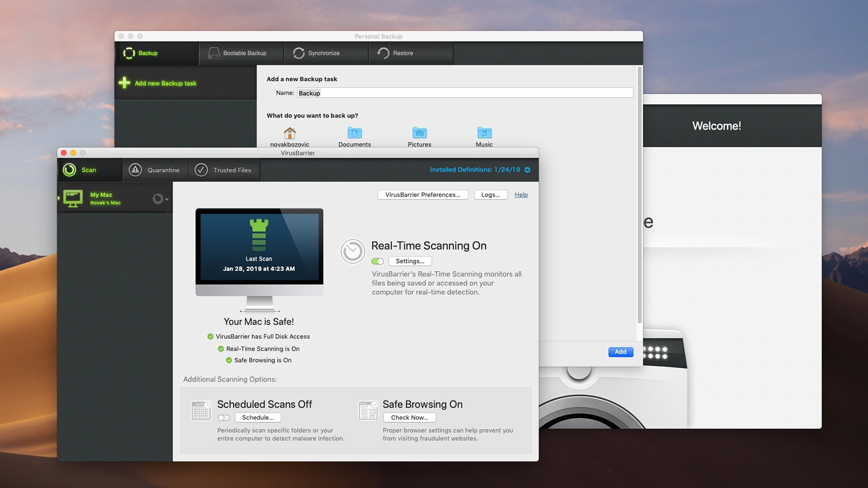Viewport: 868px width, 488px height.
Task: Click the Bootable Backup drive icon
Action: tap(214, 53)
